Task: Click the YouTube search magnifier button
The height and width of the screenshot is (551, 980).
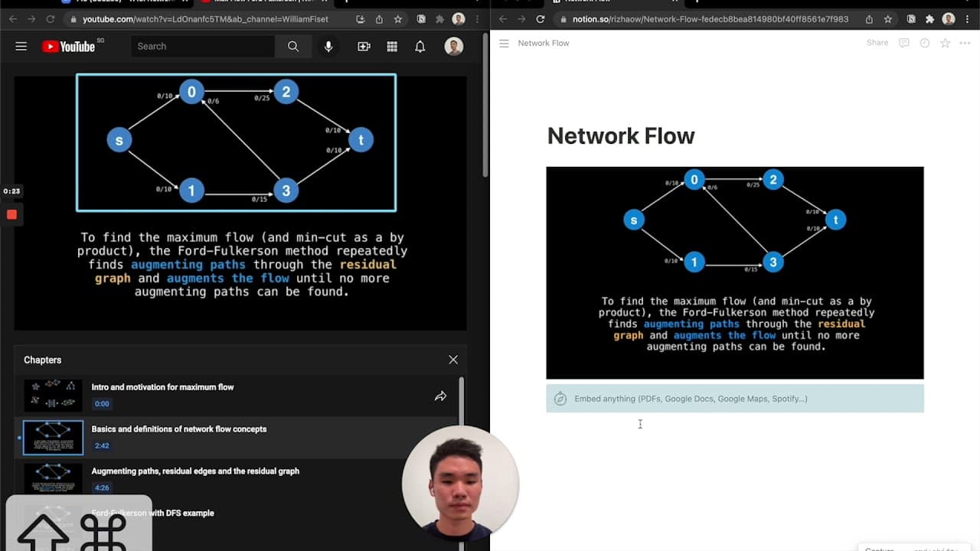Action: [x=293, y=47]
